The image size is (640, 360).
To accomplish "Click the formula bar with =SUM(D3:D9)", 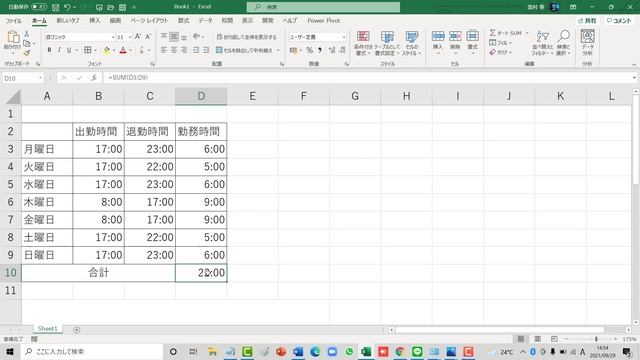I will pos(367,78).
